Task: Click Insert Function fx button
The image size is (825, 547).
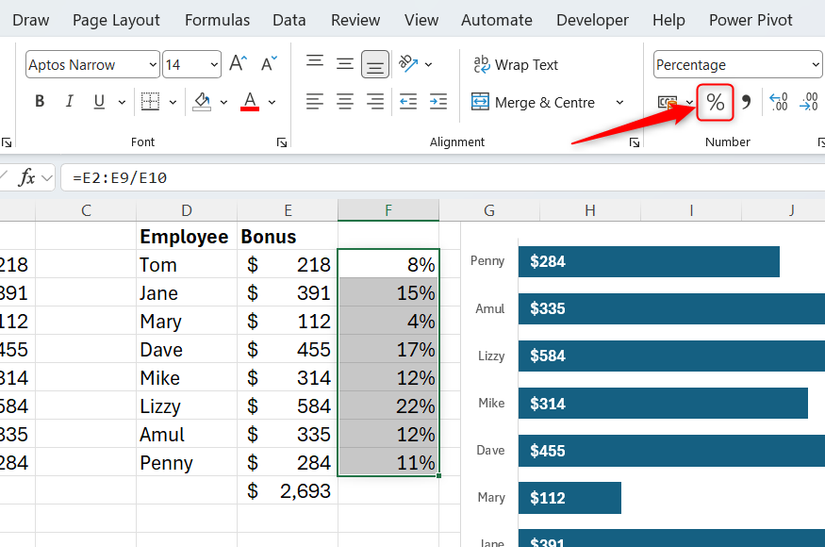Action: click(27, 177)
